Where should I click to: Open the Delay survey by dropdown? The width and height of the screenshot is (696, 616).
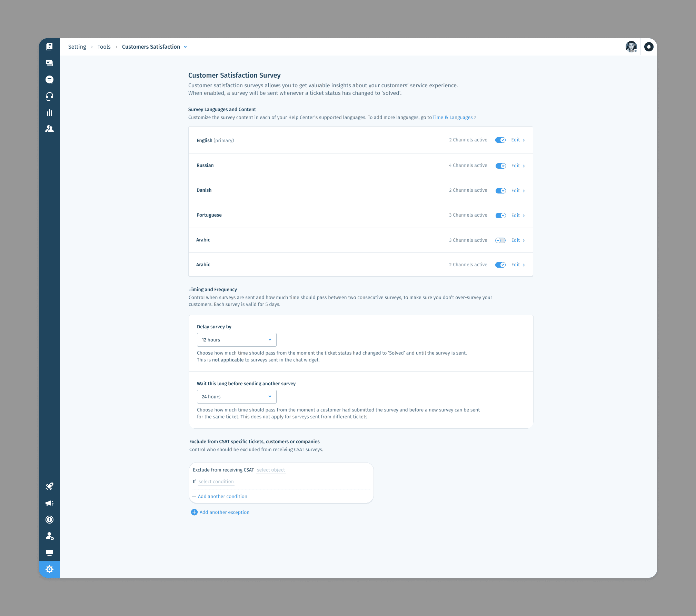[x=237, y=340]
